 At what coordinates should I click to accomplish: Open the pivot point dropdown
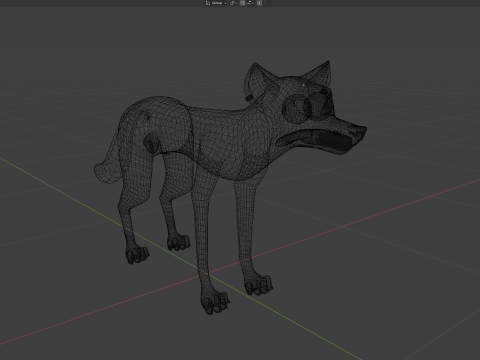point(233,3)
